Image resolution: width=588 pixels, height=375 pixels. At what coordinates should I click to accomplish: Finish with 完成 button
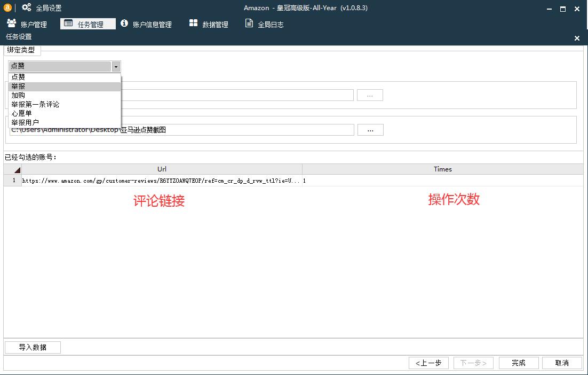tap(519, 363)
